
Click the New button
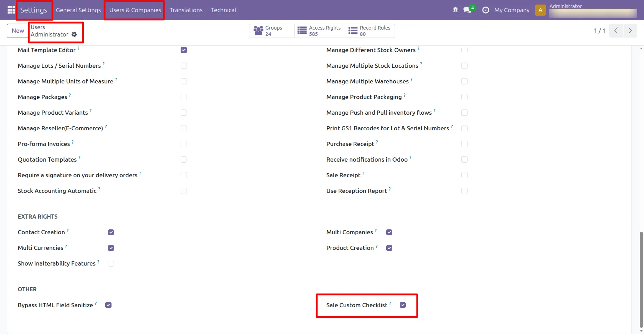[x=18, y=31]
